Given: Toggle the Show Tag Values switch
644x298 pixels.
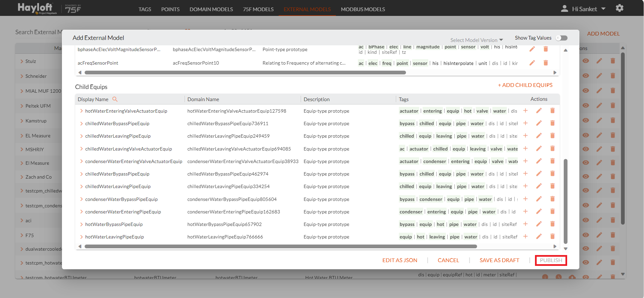Looking at the screenshot, I should tap(562, 38).
